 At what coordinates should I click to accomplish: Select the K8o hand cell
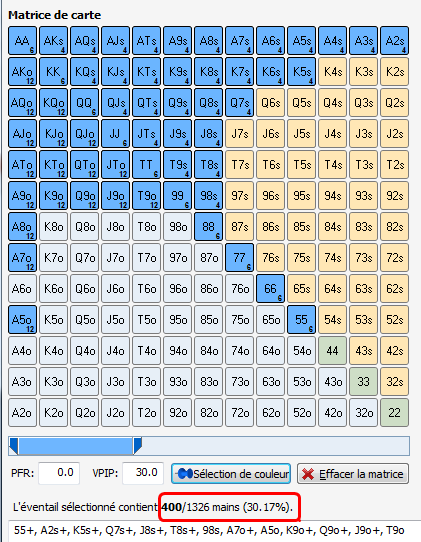(x=54, y=227)
